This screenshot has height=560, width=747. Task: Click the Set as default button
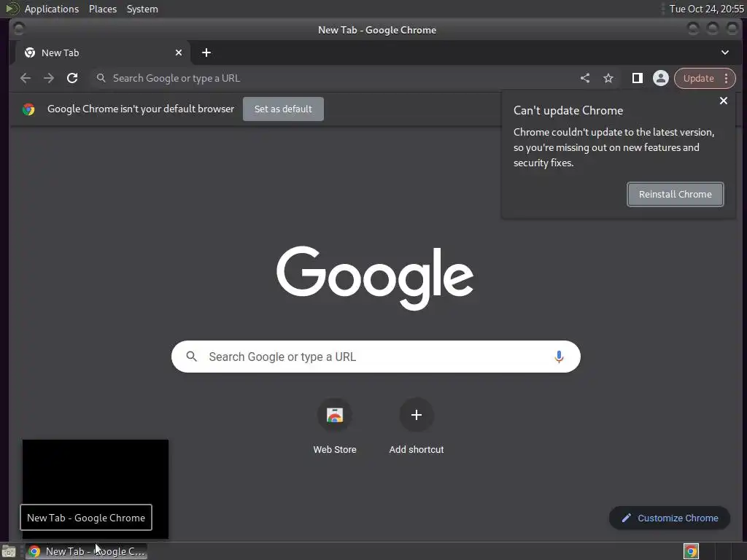click(283, 109)
